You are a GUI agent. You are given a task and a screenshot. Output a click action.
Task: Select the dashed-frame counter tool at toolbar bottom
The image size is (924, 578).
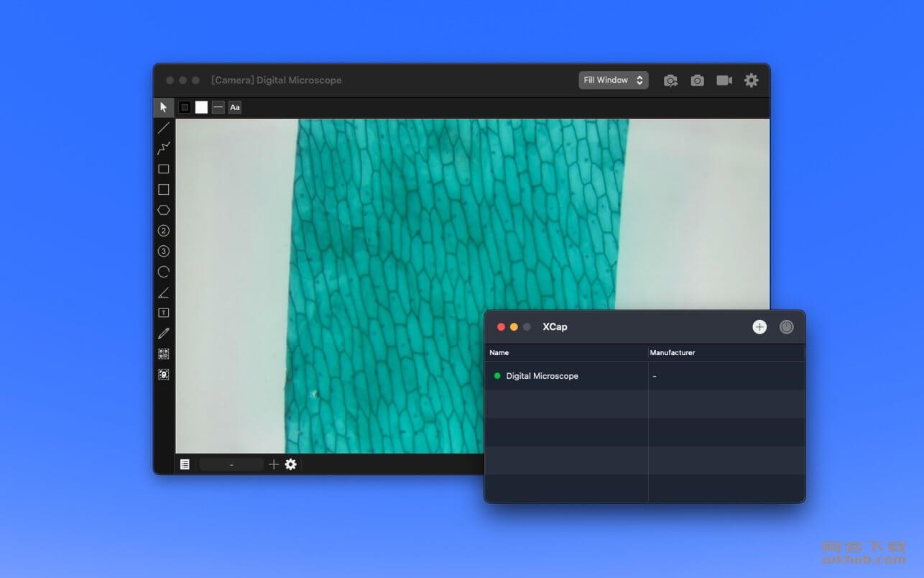[x=164, y=375]
